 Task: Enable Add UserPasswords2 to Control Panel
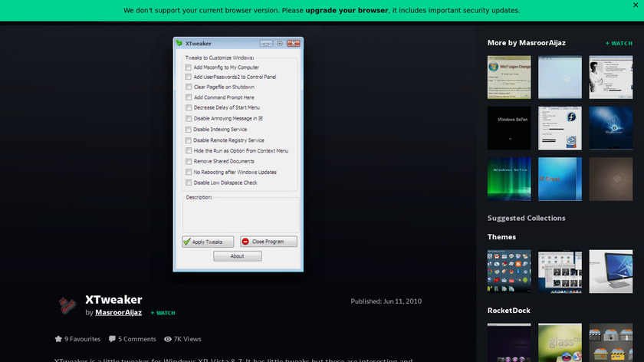(188, 77)
